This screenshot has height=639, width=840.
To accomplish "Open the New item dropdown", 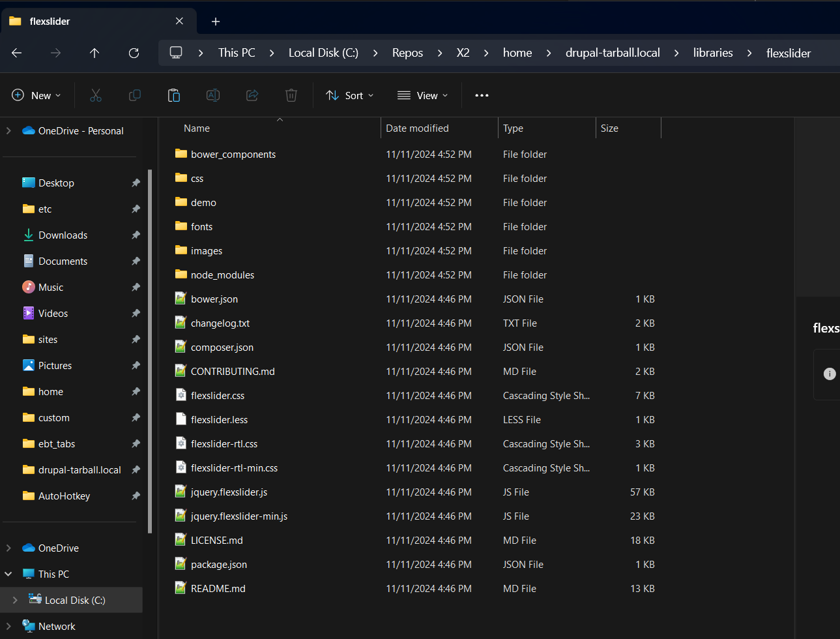I will point(36,95).
